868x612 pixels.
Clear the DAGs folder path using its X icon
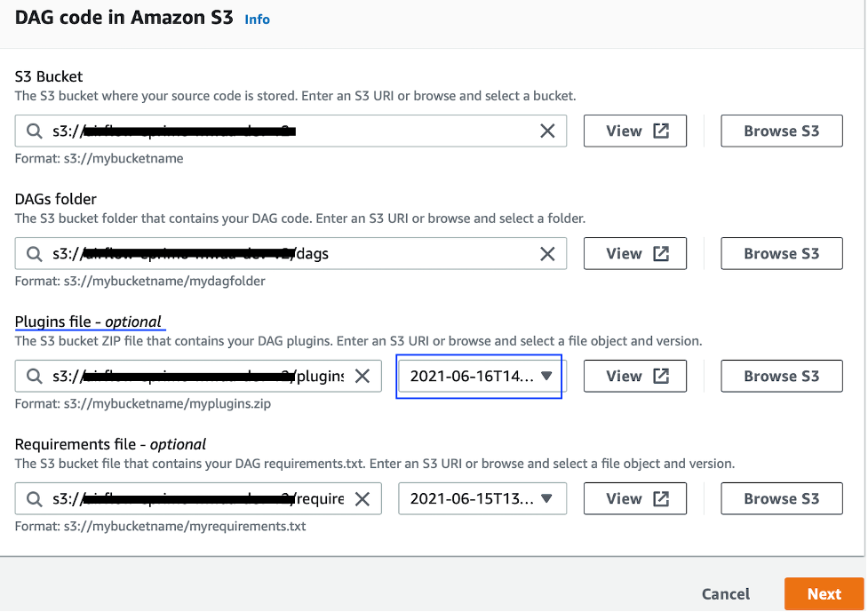tap(548, 253)
